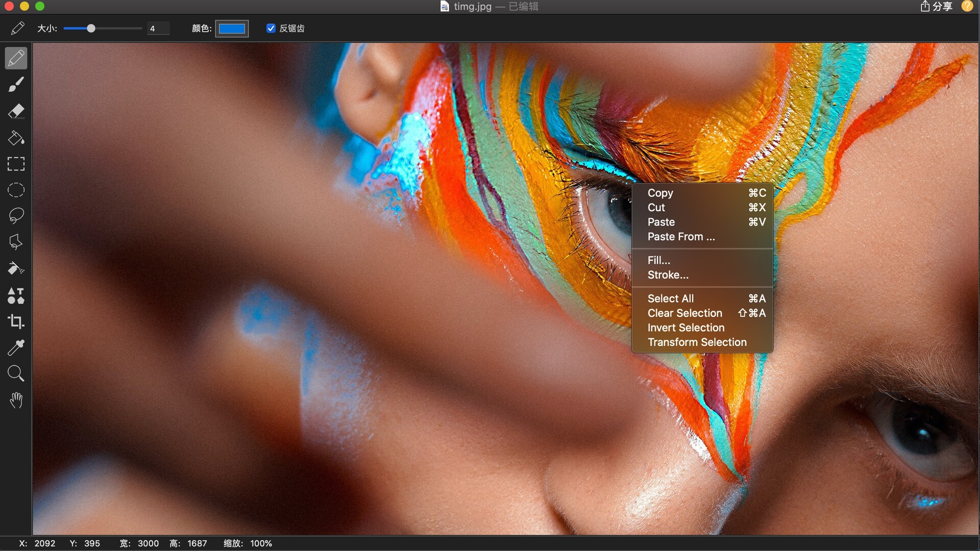Open the blue color swatch picker
Viewport: 980px width, 551px height.
click(232, 29)
